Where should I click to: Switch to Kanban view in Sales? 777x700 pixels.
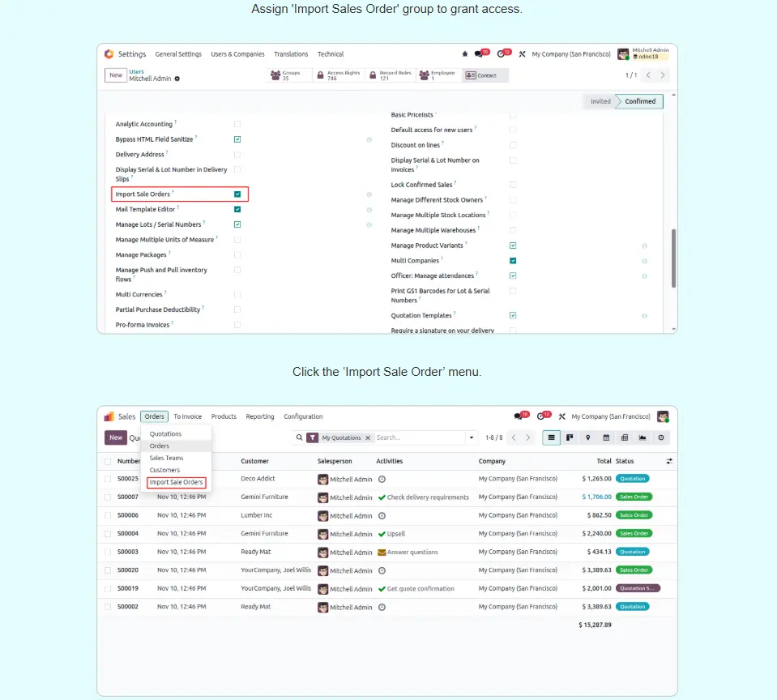(570, 437)
